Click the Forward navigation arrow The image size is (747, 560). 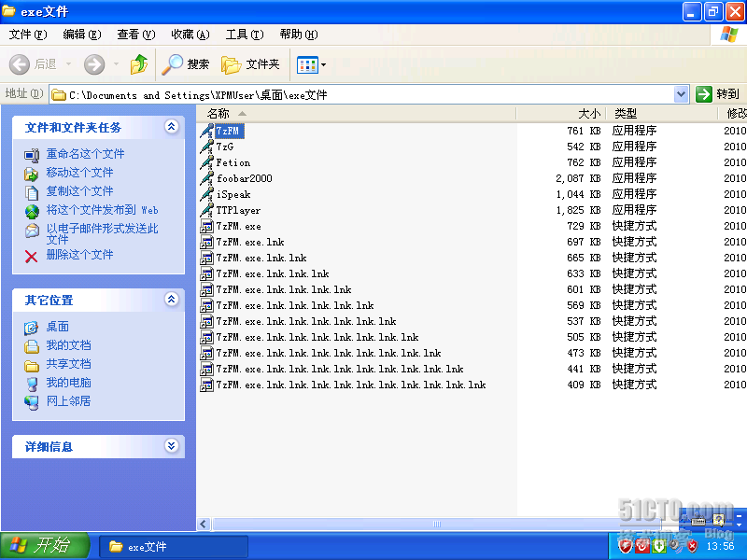(94, 64)
